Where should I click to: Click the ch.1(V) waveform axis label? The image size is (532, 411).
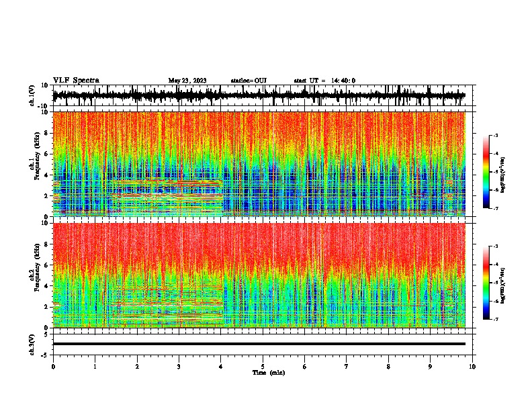[32, 95]
